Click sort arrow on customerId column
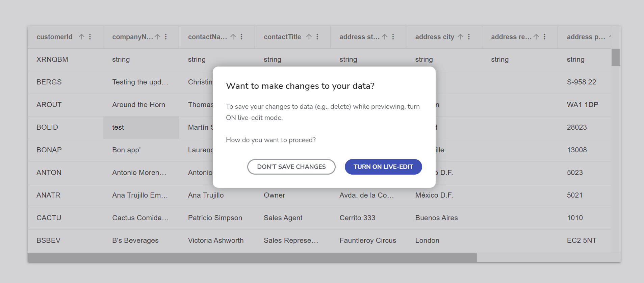Screen dimensions: 644x283 click(81, 37)
